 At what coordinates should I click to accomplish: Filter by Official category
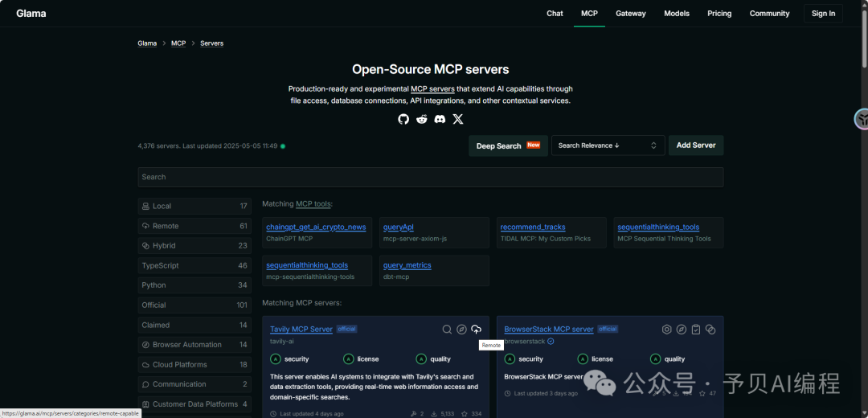194,305
